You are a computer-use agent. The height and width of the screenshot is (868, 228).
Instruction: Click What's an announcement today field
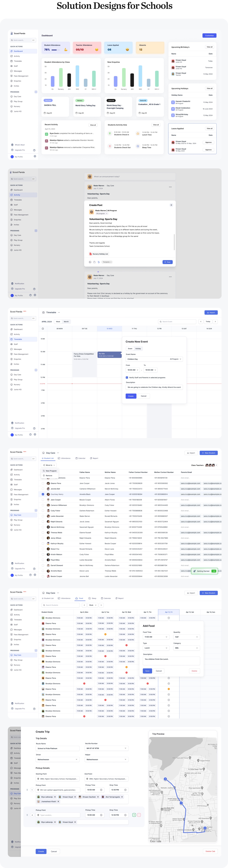tap(130, 177)
